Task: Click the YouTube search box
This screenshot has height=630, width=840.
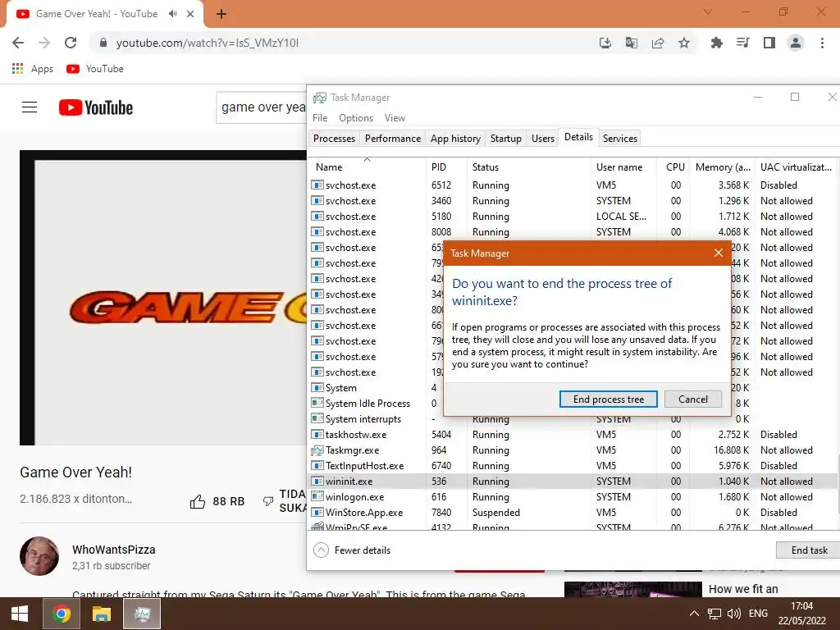Action: pyautogui.click(x=262, y=107)
